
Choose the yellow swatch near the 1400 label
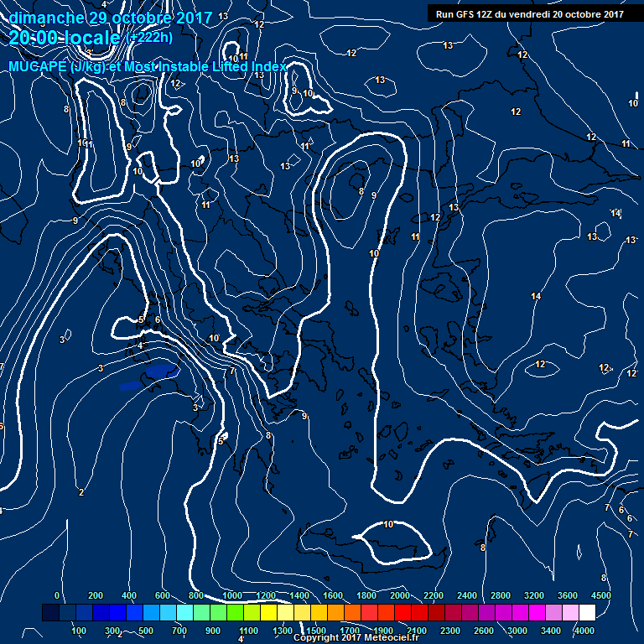click(300, 614)
